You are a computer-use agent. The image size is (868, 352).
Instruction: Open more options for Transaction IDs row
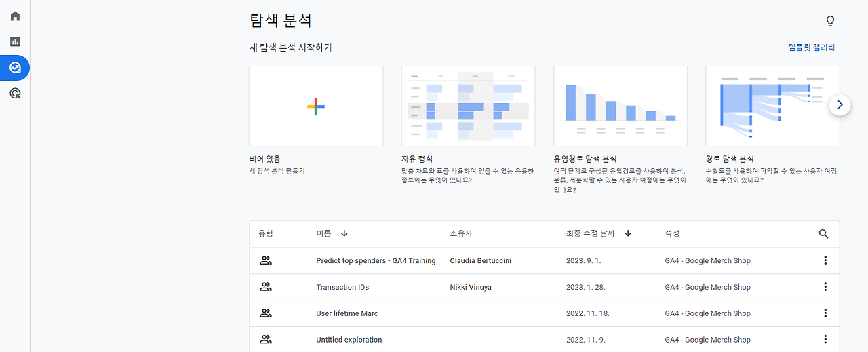[x=825, y=287]
